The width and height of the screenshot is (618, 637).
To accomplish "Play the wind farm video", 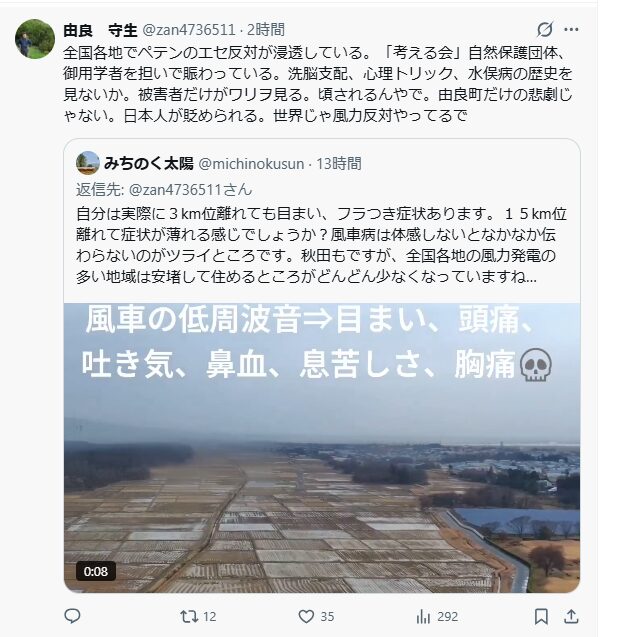I will (x=322, y=447).
